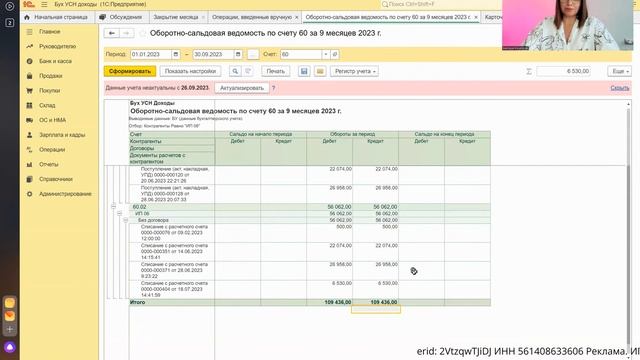The image size is (640, 360).
Task: Open the Отчеты chart icon
Action: 29,164
